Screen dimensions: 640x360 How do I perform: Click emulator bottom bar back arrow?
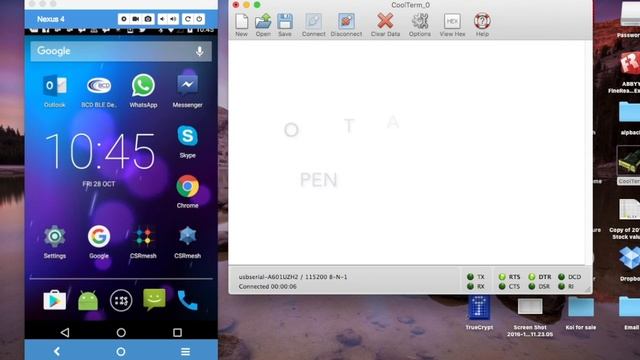(x=57, y=351)
